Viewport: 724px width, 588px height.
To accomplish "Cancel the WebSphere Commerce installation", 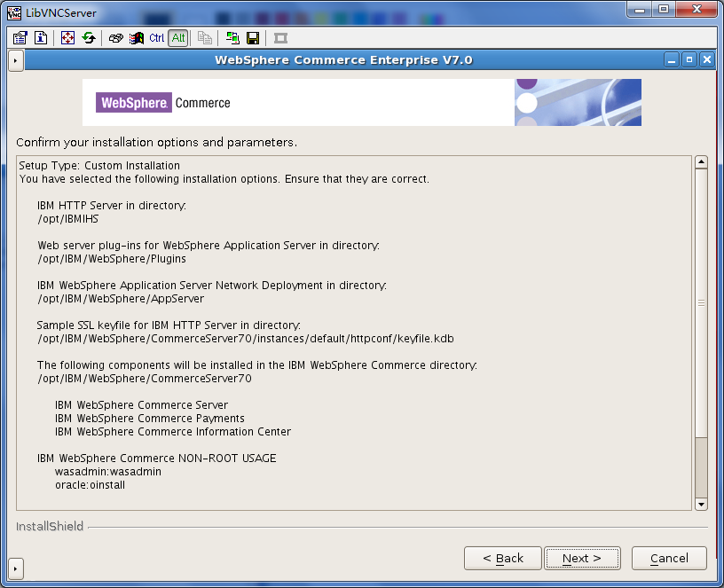I will point(669,559).
